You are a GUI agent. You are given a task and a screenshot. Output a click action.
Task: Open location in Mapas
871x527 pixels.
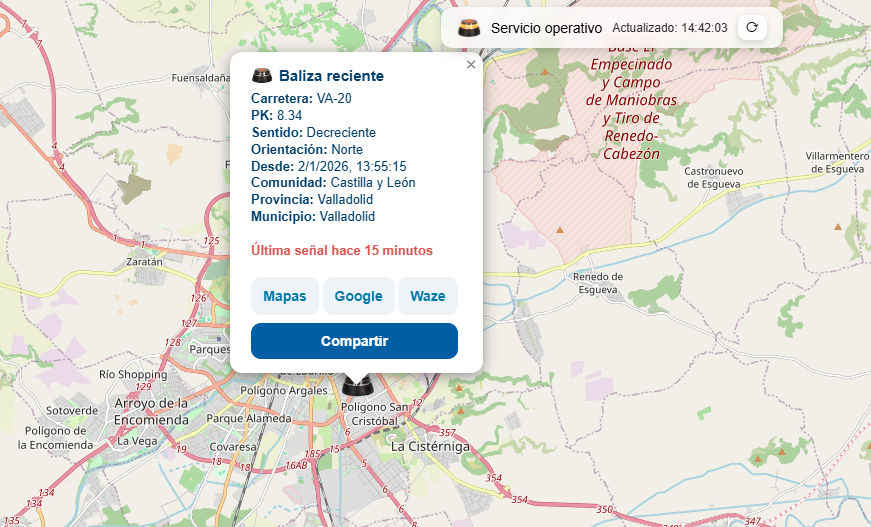285,296
